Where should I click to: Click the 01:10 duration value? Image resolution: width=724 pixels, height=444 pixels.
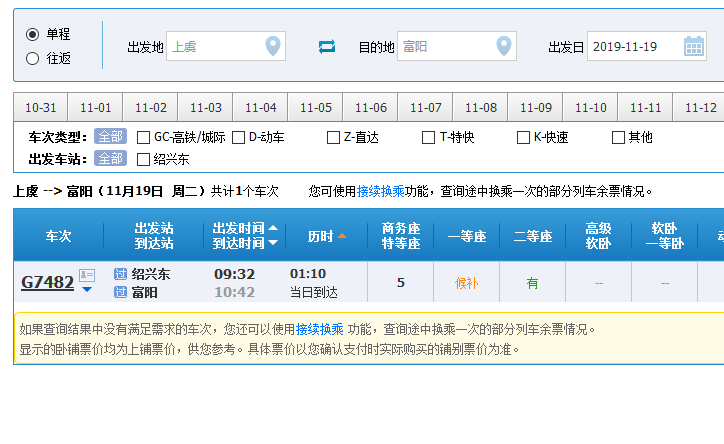[308, 274]
